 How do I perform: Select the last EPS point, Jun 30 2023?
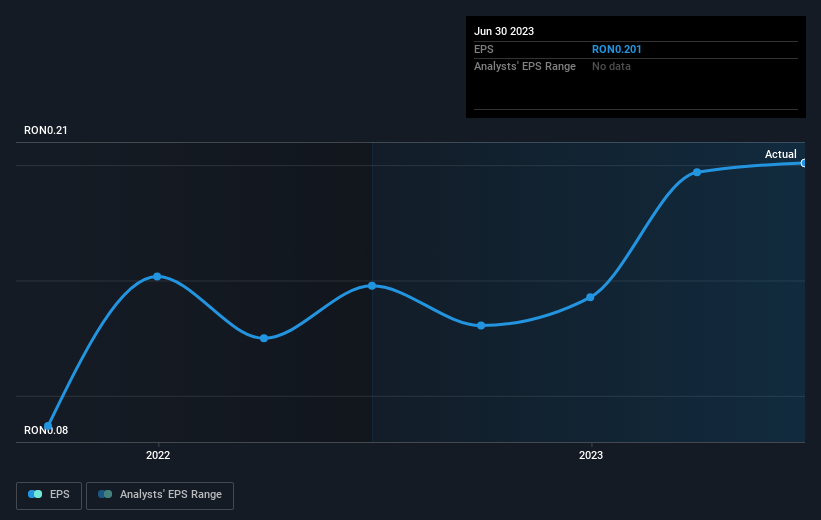tap(804, 163)
